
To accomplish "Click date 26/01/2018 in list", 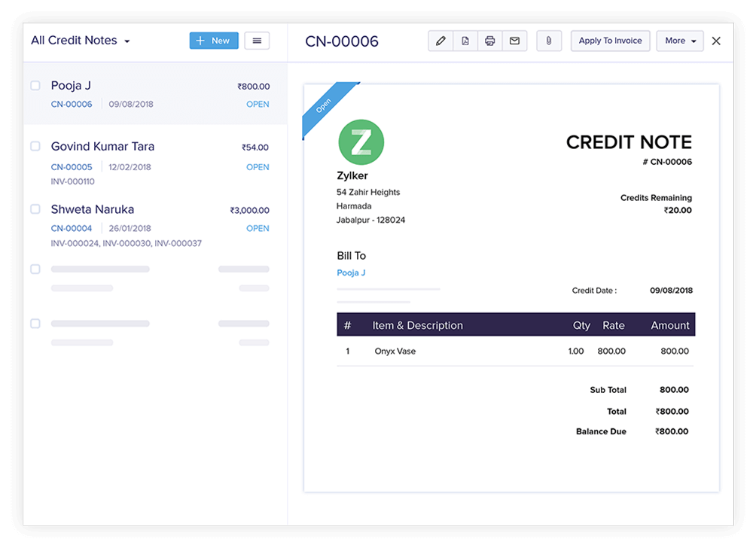I will [x=130, y=228].
